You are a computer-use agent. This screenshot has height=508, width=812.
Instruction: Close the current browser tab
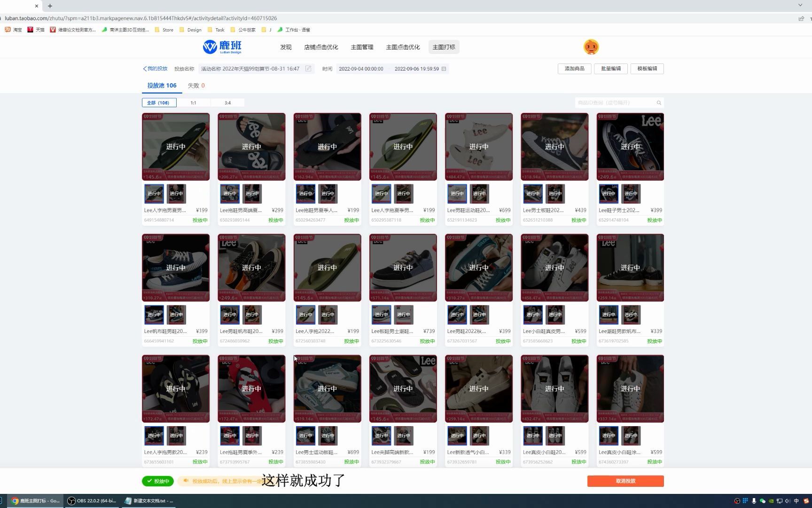(x=37, y=6)
